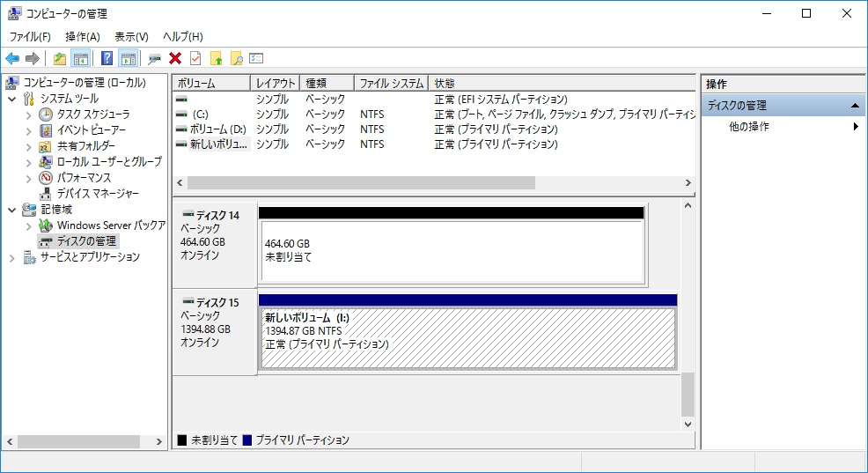The image size is (868, 473).
Task: Click the red X delete toolbar icon
Action: coord(175,58)
